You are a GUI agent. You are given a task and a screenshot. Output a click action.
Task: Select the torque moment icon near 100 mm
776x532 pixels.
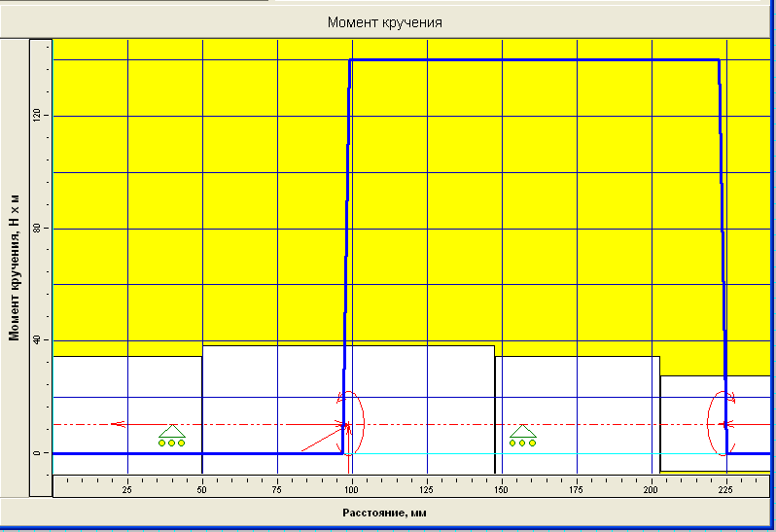tap(350, 423)
